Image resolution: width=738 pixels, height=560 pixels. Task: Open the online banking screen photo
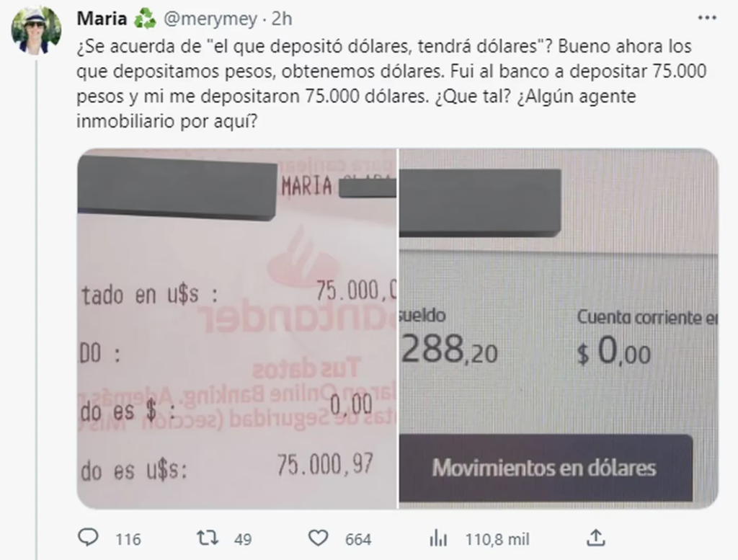pos(559,329)
